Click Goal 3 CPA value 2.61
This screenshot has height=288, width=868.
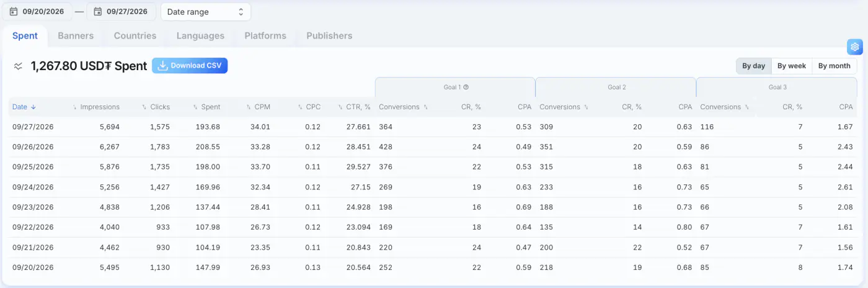(845, 187)
